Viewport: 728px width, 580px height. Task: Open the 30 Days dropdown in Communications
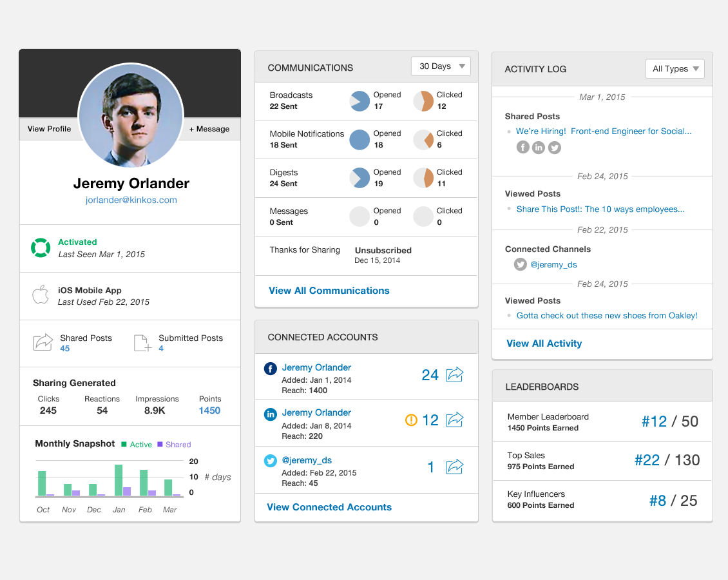pos(441,66)
